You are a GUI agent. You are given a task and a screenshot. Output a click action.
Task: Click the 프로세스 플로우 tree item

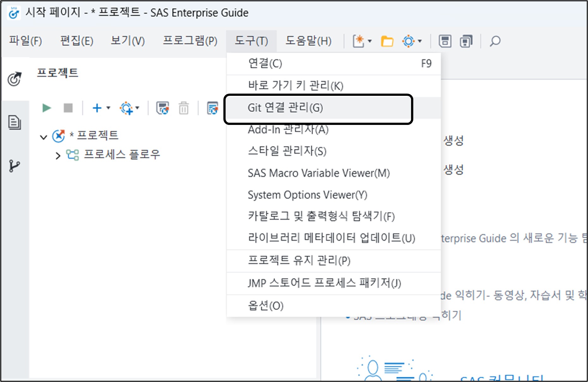(122, 155)
